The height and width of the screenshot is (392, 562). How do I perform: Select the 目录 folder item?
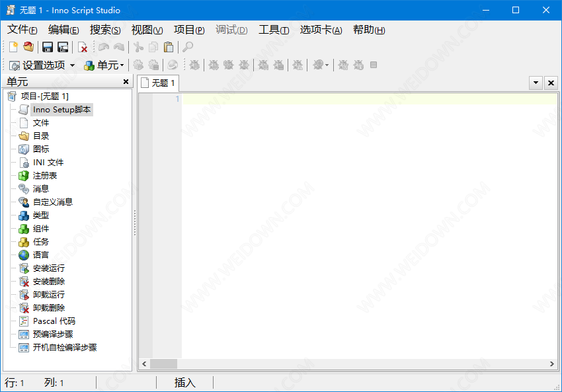[41, 136]
